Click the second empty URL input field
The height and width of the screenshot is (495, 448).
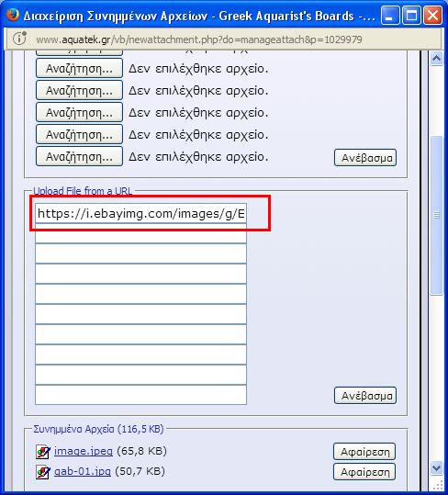point(140,253)
